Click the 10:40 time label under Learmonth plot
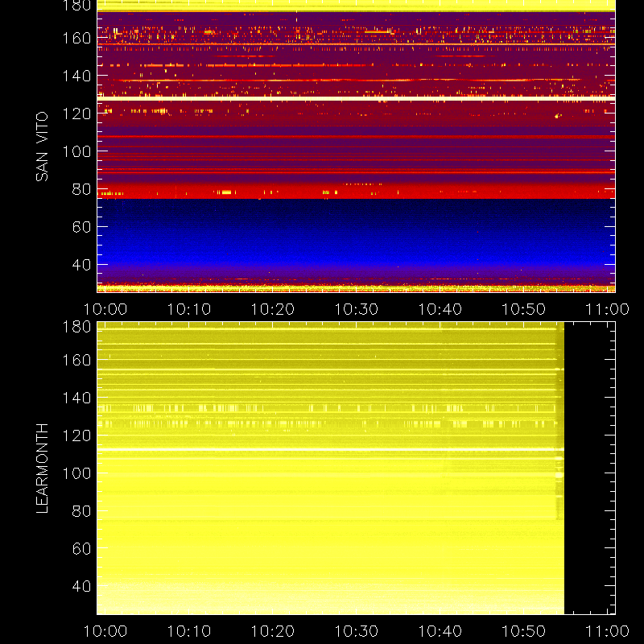Image resolution: width=644 pixels, height=644 pixels. point(440,631)
